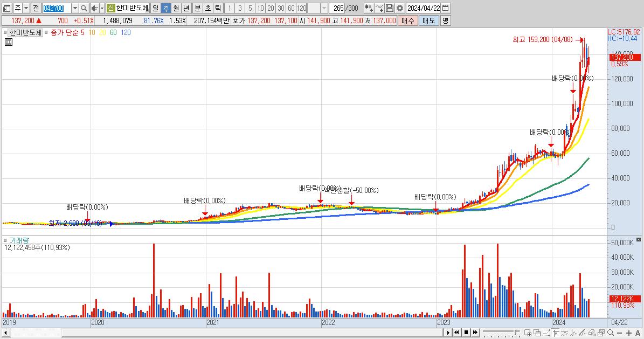Click the text A tool icon
The image size is (644, 339).
(638, 333)
